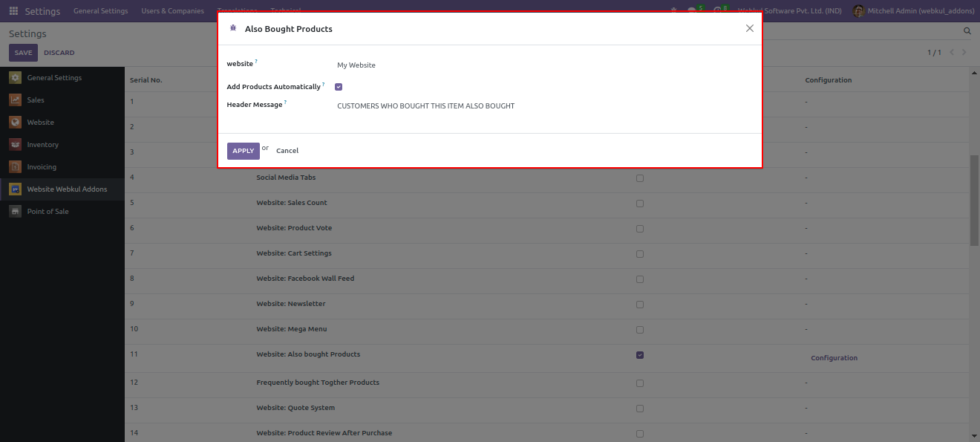Open the apps grid menu icon
Viewport: 980px width, 442px height.
13,11
